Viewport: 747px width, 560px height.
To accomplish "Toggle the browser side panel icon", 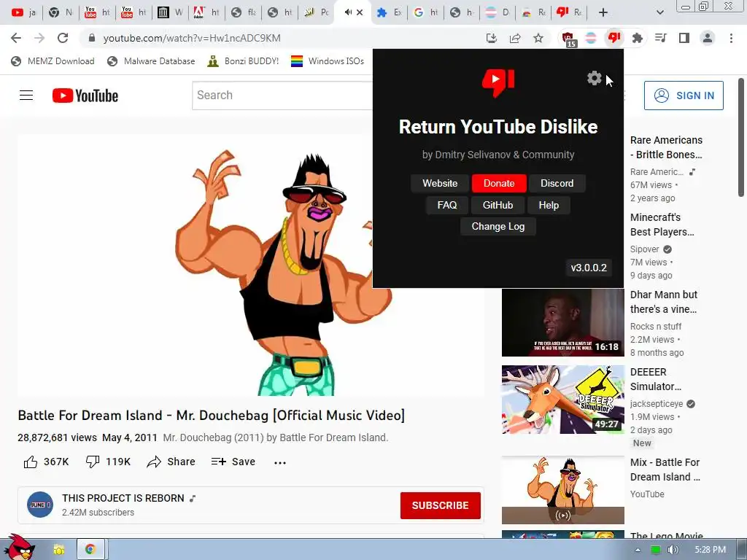I will point(684,38).
